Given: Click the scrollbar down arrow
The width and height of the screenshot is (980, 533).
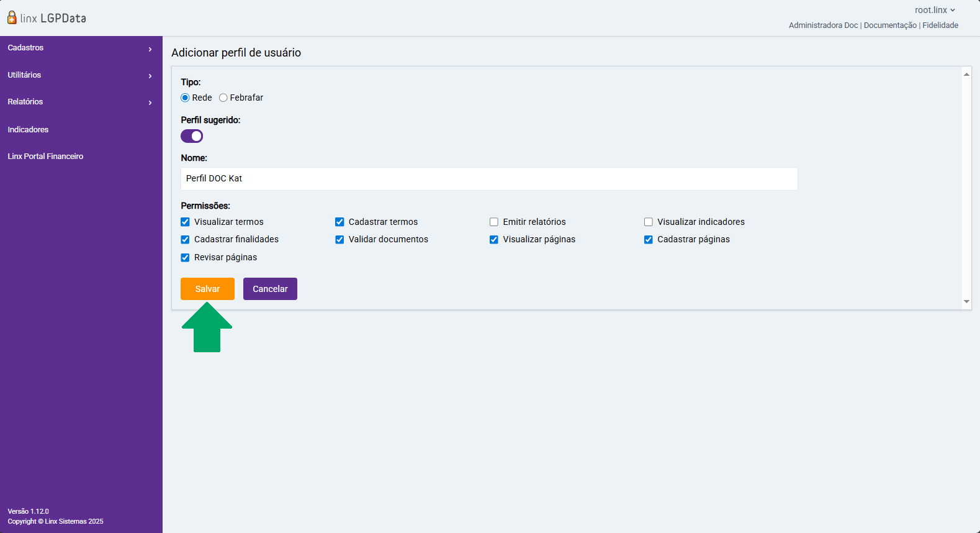Looking at the screenshot, I should pyautogui.click(x=966, y=301).
